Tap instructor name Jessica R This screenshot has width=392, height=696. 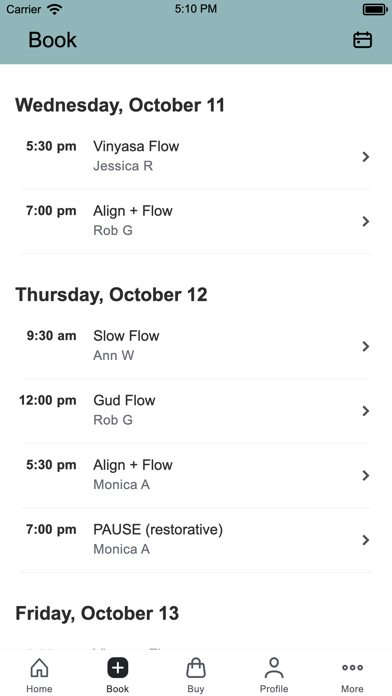(123, 166)
